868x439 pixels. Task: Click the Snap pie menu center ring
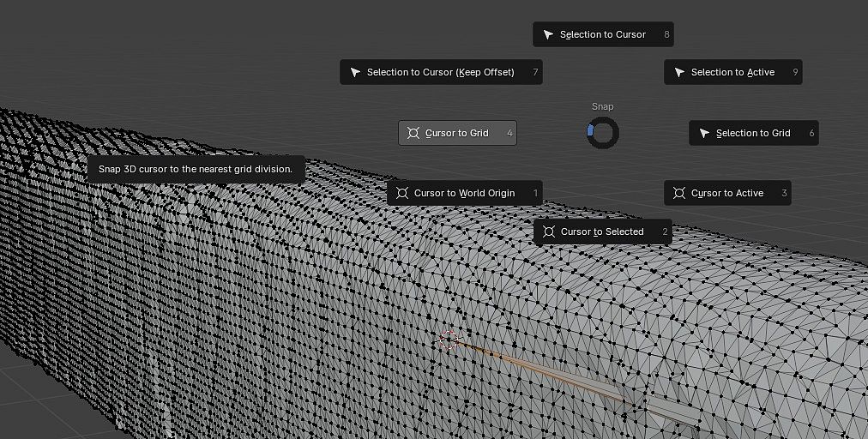(603, 133)
